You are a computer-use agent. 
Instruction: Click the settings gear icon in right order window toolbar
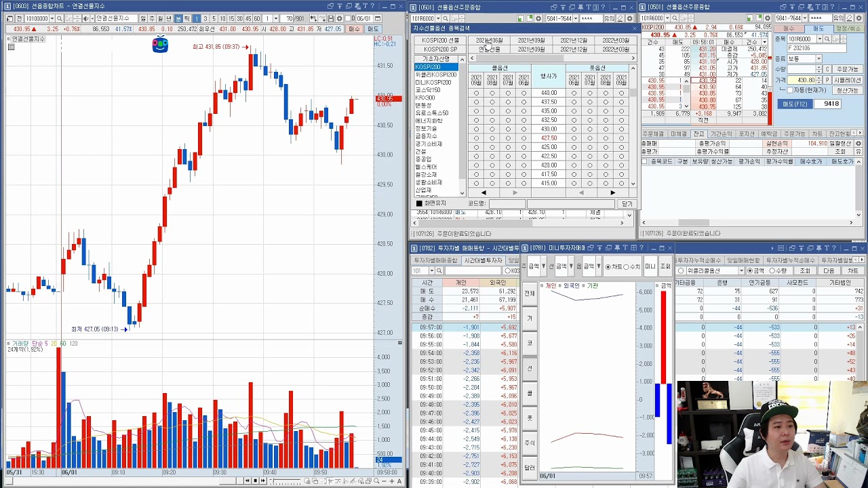point(859,18)
